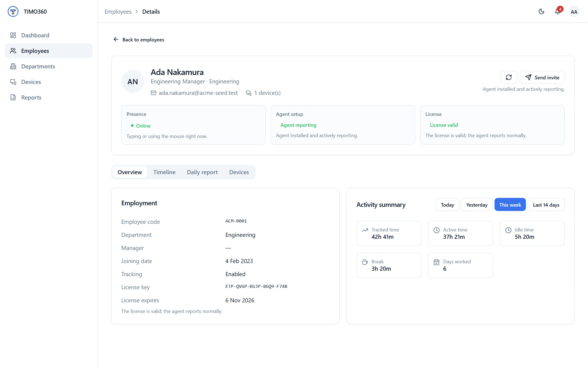Click the refresh status icon button
Image resolution: width=588 pixels, height=368 pixels.
(x=509, y=77)
